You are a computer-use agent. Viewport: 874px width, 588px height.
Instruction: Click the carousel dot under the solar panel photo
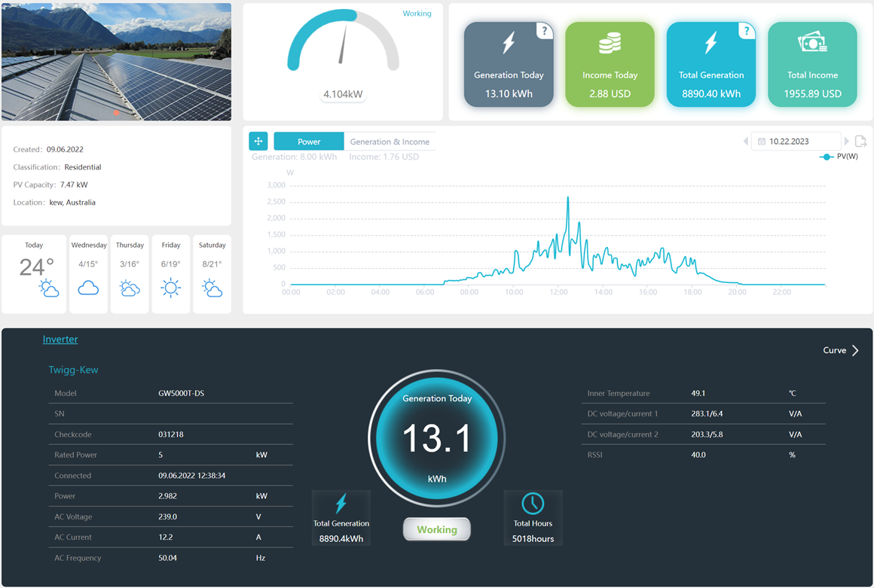(116, 113)
